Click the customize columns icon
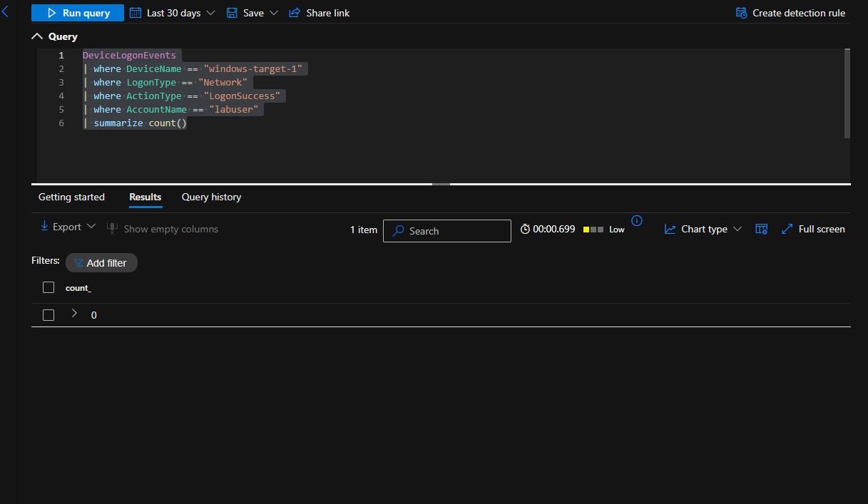Image resolution: width=868 pixels, height=504 pixels. point(762,229)
